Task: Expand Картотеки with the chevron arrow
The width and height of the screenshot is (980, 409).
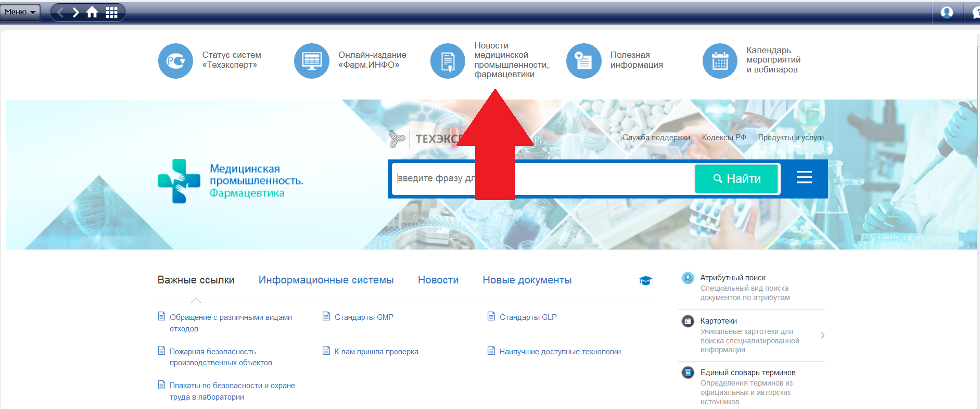Action: (x=822, y=336)
